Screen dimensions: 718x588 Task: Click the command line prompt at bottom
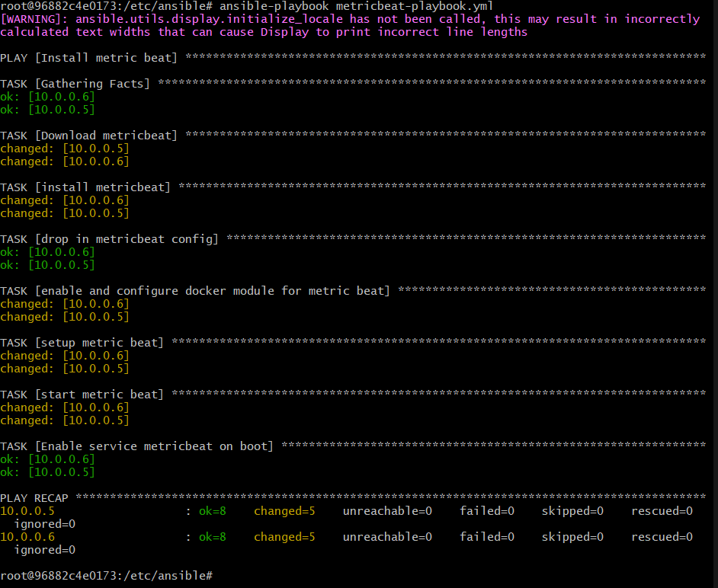point(107,576)
